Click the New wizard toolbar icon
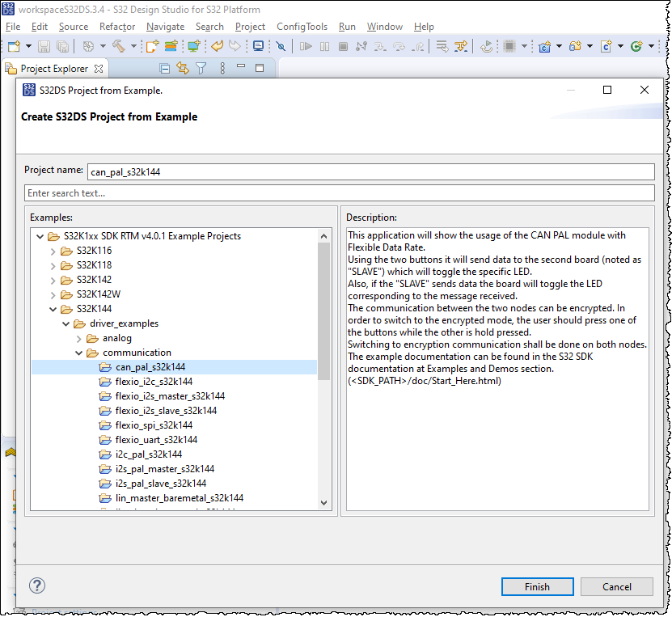Viewport: 672px width, 617px height. click(x=14, y=46)
